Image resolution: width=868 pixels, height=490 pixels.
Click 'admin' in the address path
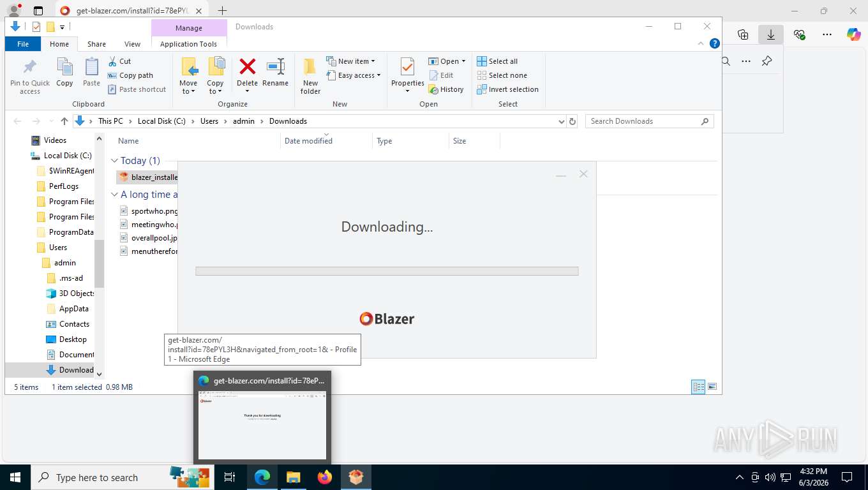tap(244, 121)
